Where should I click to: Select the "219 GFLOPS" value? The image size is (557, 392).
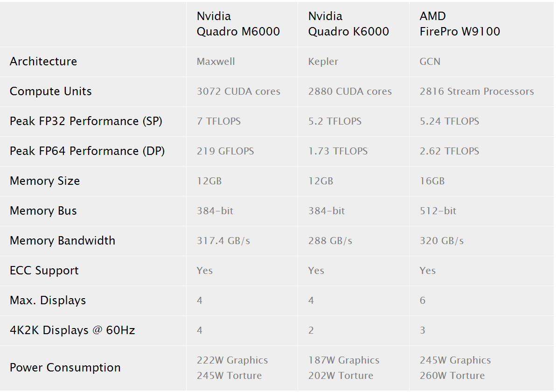click(225, 151)
